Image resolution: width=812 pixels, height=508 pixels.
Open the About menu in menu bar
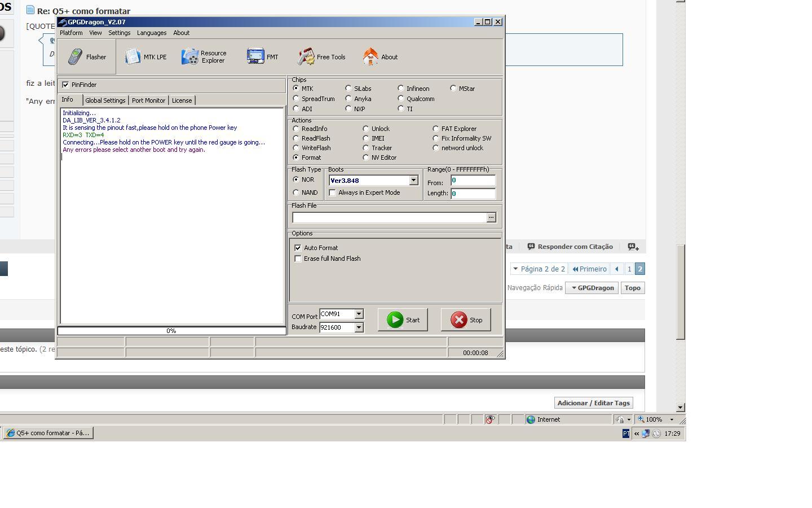(182, 33)
